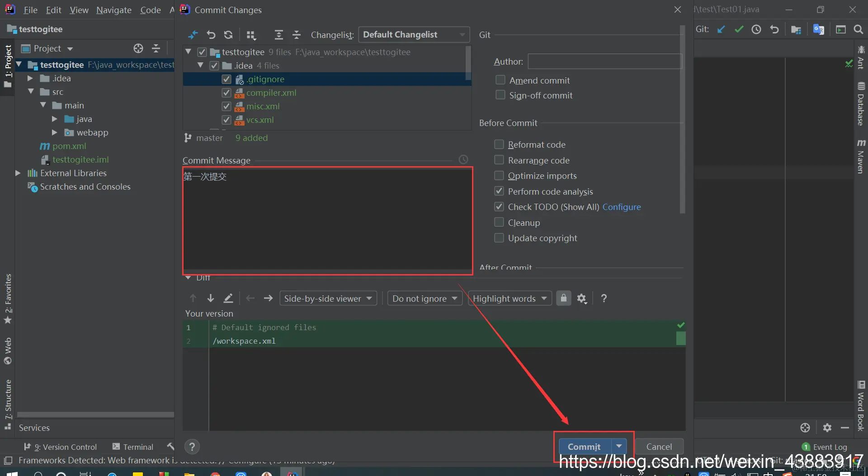Go to previous difference in Diff
This screenshot has height=476, width=868.
point(193,298)
